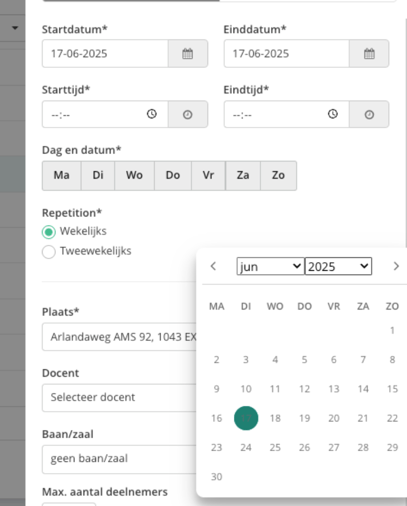
Task: Toggle the Ma weekday button
Action: [62, 176]
